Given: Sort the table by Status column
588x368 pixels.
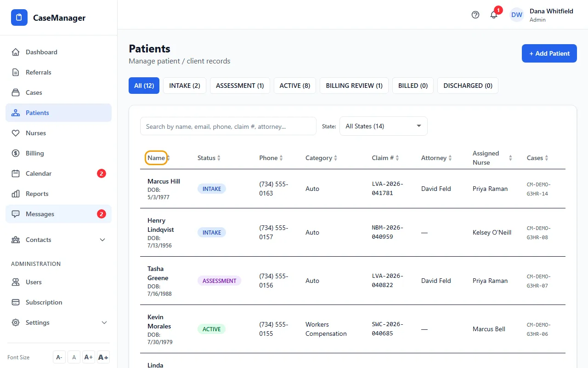Looking at the screenshot, I should click(x=209, y=158).
